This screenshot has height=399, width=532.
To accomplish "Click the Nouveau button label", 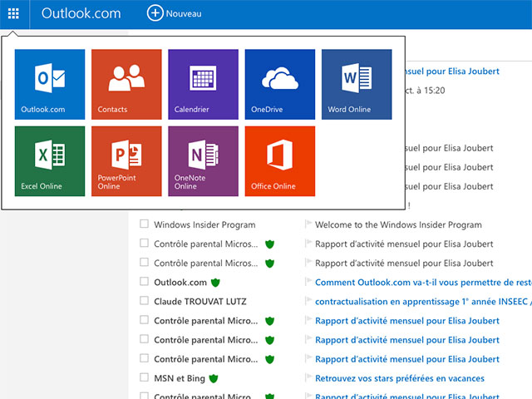I will pos(184,13).
